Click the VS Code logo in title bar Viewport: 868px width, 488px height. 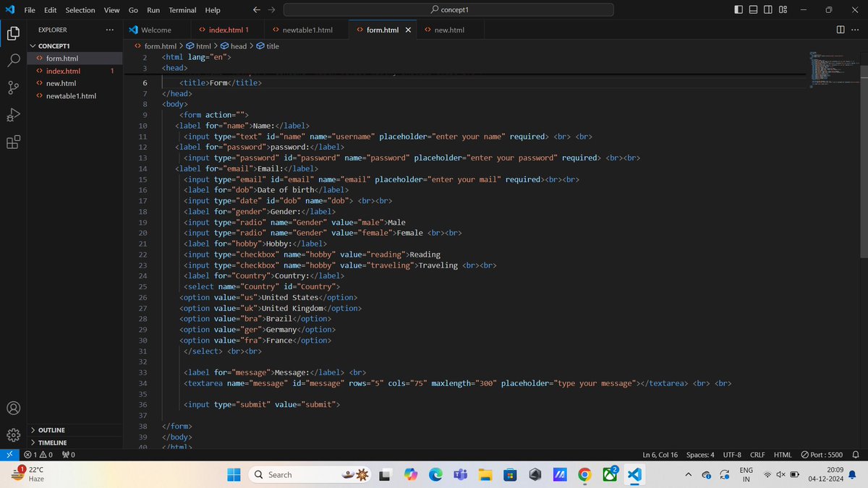(x=10, y=10)
